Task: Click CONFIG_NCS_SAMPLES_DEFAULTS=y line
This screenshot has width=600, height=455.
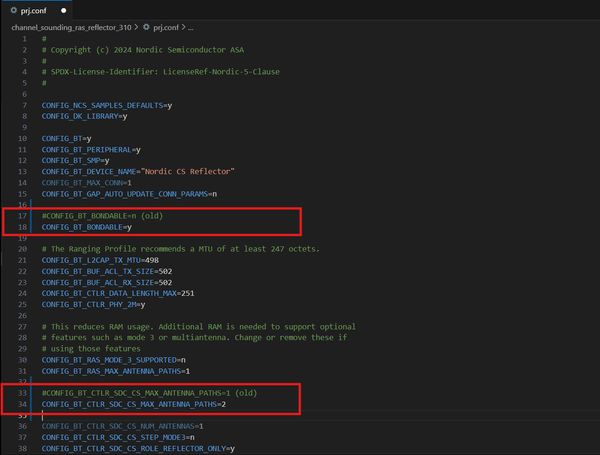Action: coord(107,105)
